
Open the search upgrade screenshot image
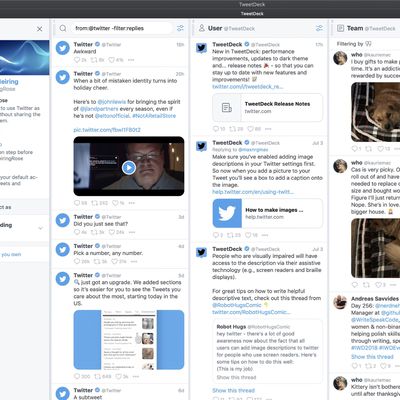[129, 340]
